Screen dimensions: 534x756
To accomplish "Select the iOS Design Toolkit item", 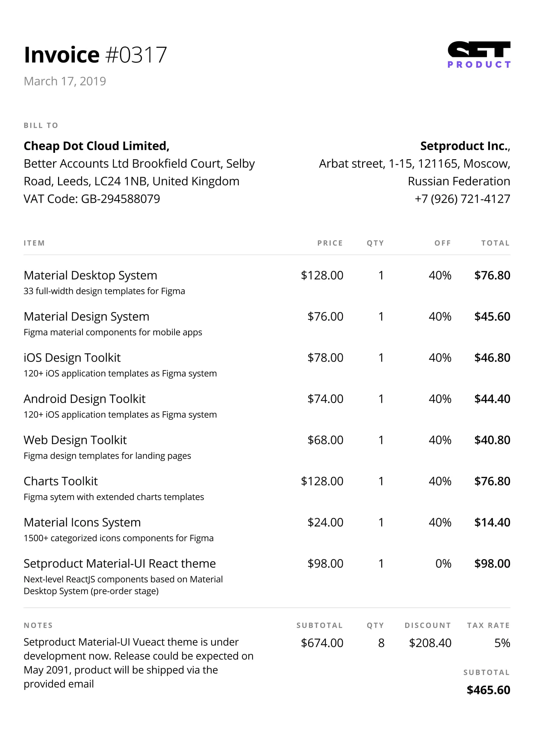I will pos(72,358).
